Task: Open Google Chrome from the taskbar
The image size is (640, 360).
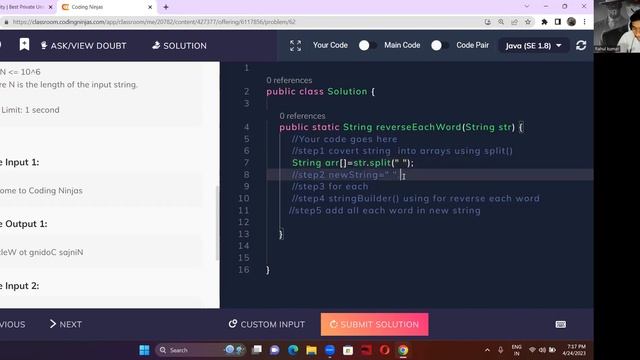Action: click(x=403, y=350)
